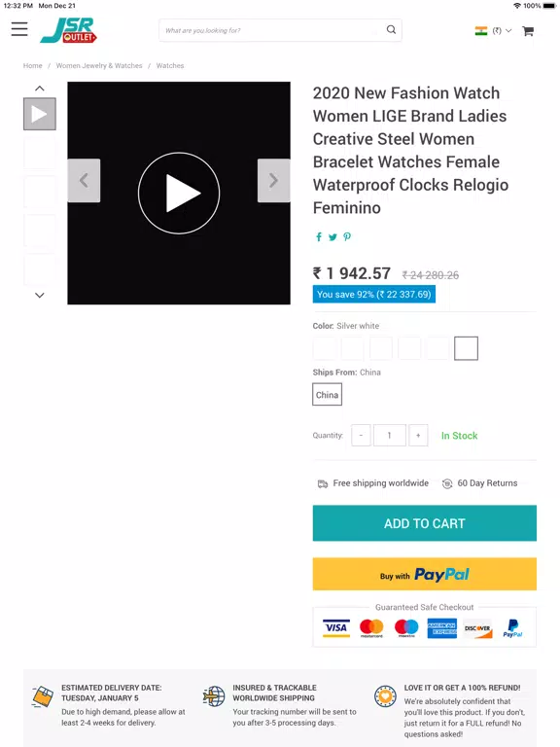Pin product on Pinterest
Viewport: 560px width, 747px height.
click(x=347, y=236)
